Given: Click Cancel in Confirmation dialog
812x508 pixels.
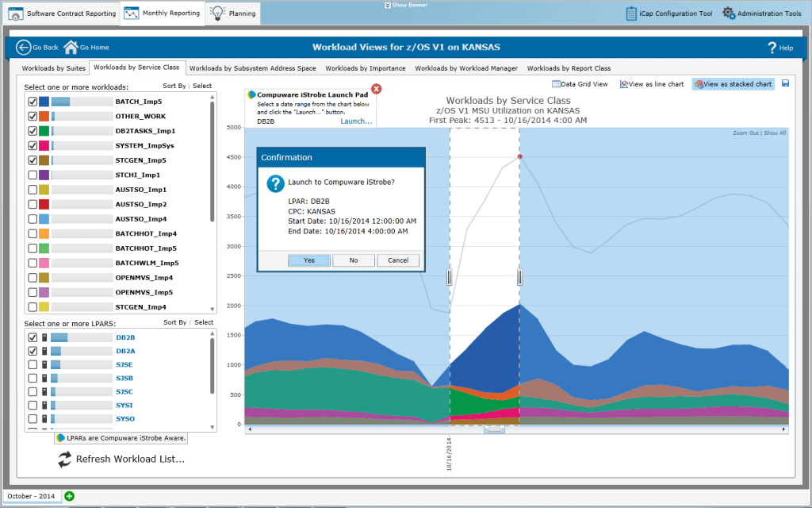Looking at the screenshot, I should (x=398, y=260).
